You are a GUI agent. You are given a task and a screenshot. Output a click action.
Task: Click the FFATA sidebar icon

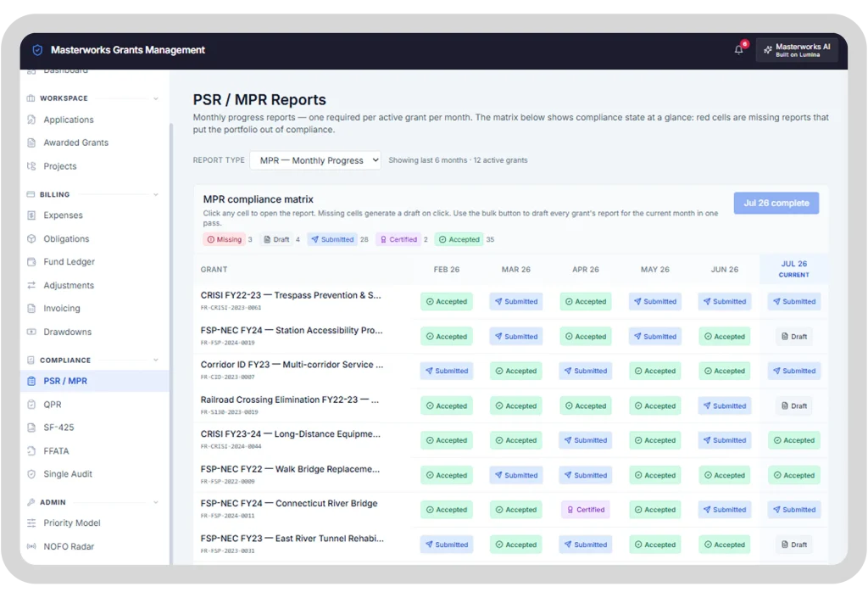pos(31,450)
